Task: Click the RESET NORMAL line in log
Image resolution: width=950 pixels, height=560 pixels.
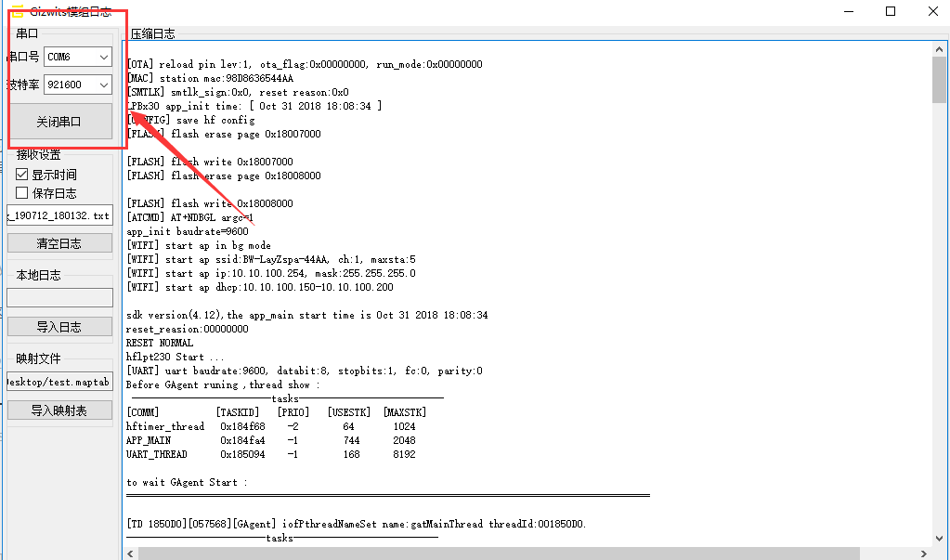Action: [x=160, y=343]
